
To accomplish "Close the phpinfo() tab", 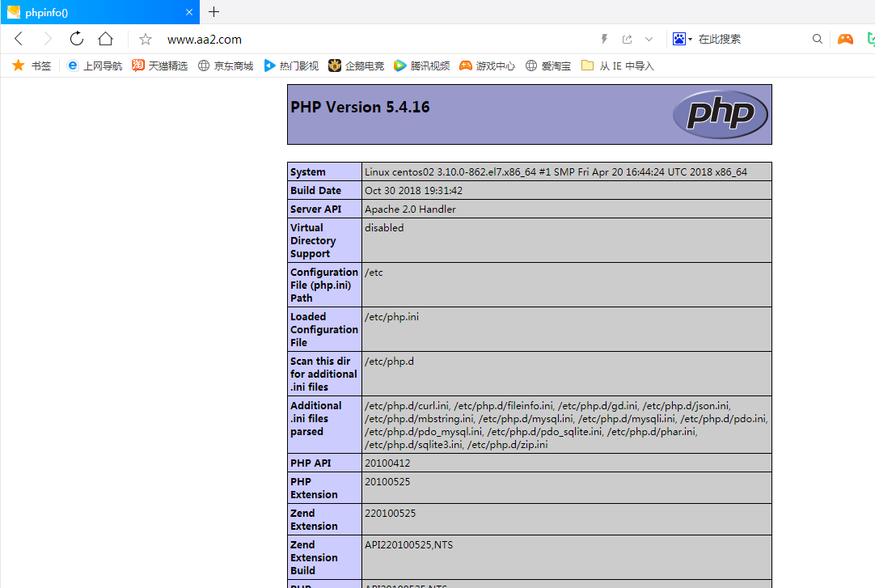I will (189, 12).
